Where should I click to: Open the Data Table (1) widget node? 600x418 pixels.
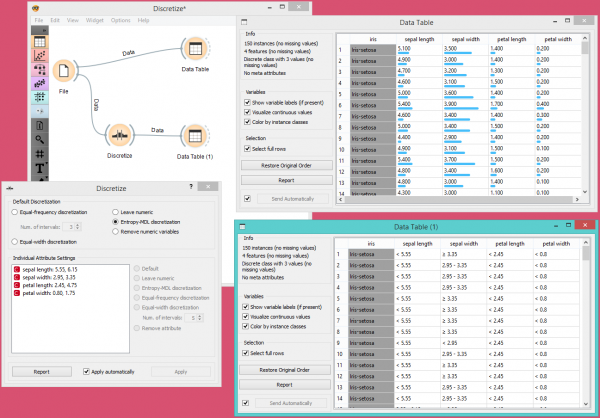click(196, 134)
